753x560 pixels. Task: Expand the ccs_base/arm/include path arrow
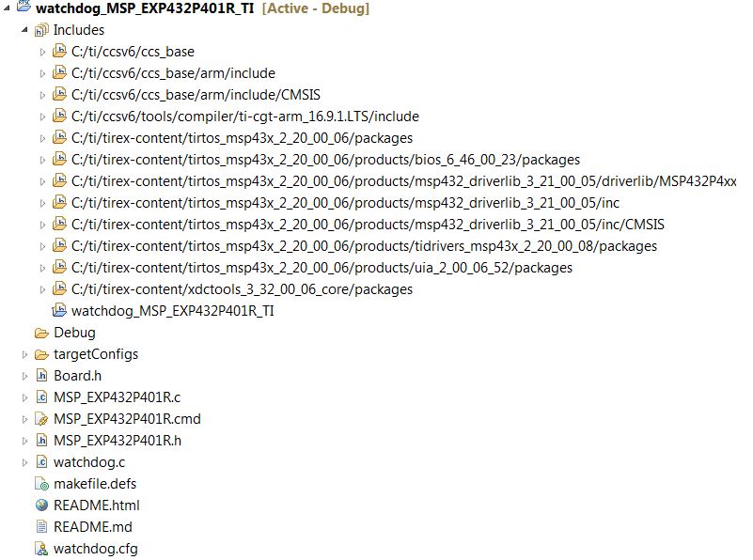42,73
